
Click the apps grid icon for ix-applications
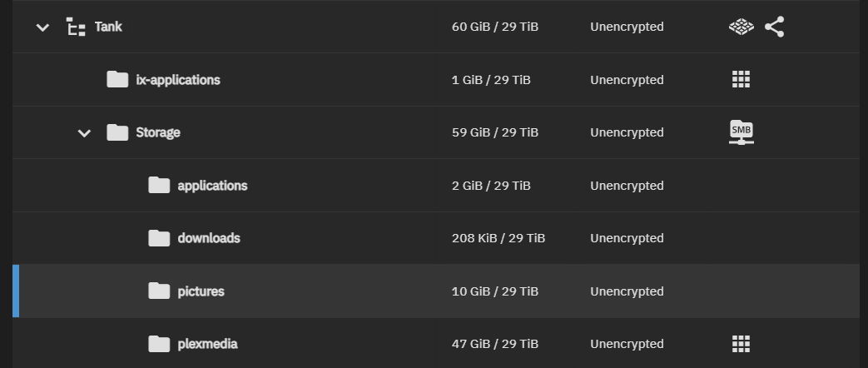[741, 80]
